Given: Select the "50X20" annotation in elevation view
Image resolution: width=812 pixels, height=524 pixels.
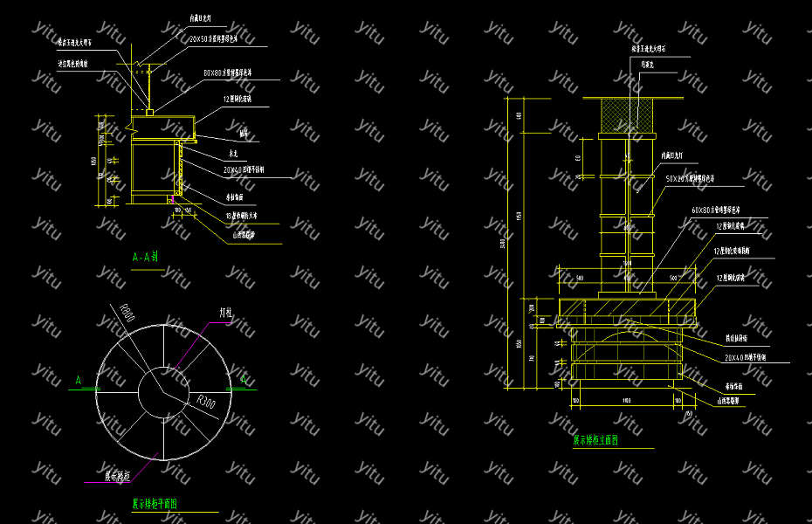Looking at the screenshot, I should [690, 178].
